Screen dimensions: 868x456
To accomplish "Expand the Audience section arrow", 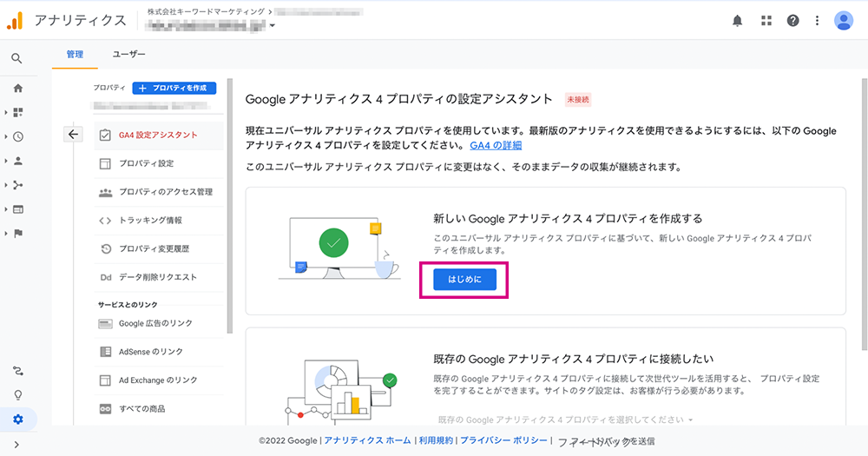I will [5, 162].
